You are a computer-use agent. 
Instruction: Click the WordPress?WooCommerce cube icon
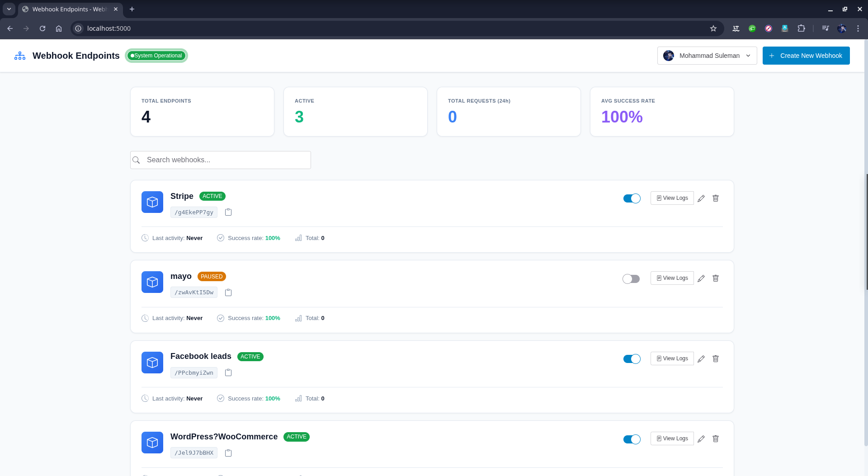pyautogui.click(x=152, y=443)
